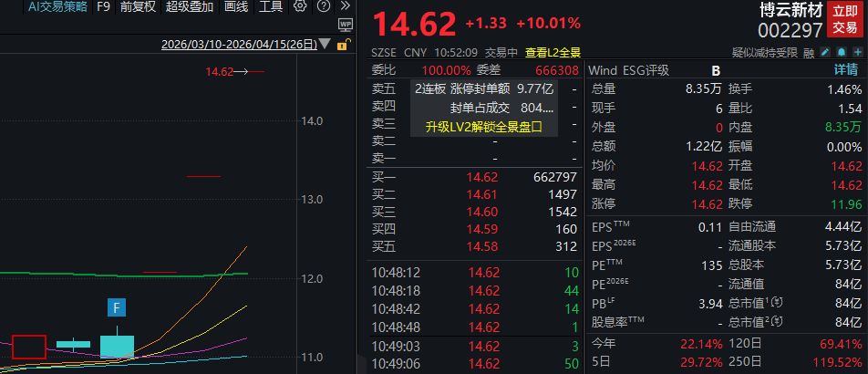Click the 250日 119.52% return value
This screenshot has height=374, width=868.
[836, 361]
